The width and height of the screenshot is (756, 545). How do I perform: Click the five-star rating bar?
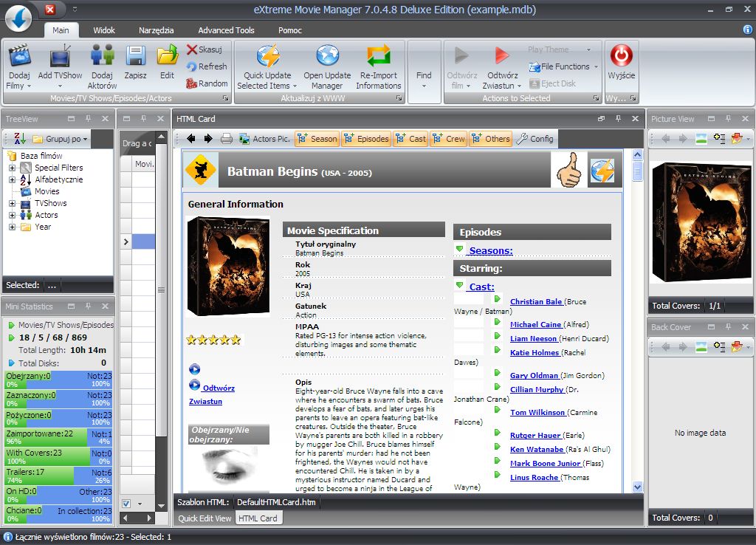[x=213, y=340]
